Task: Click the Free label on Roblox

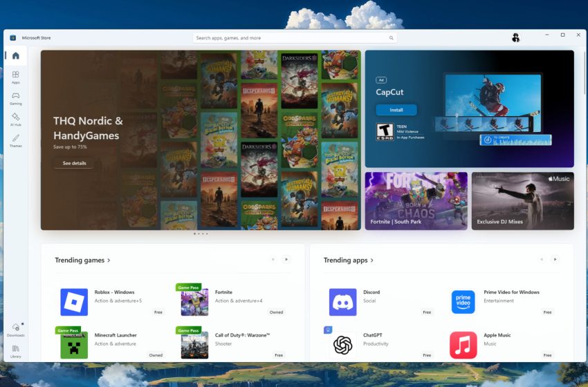Action: pyautogui.click(x=158, y=312)
